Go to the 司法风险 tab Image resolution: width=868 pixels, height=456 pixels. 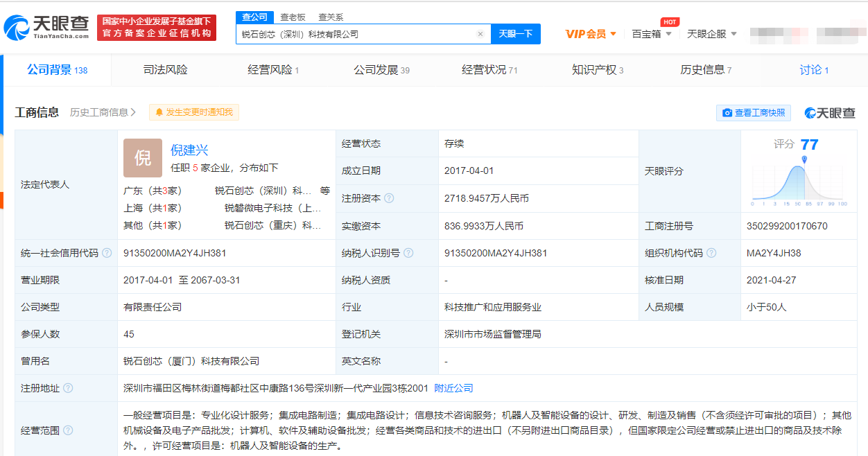[x=165, y=70]
